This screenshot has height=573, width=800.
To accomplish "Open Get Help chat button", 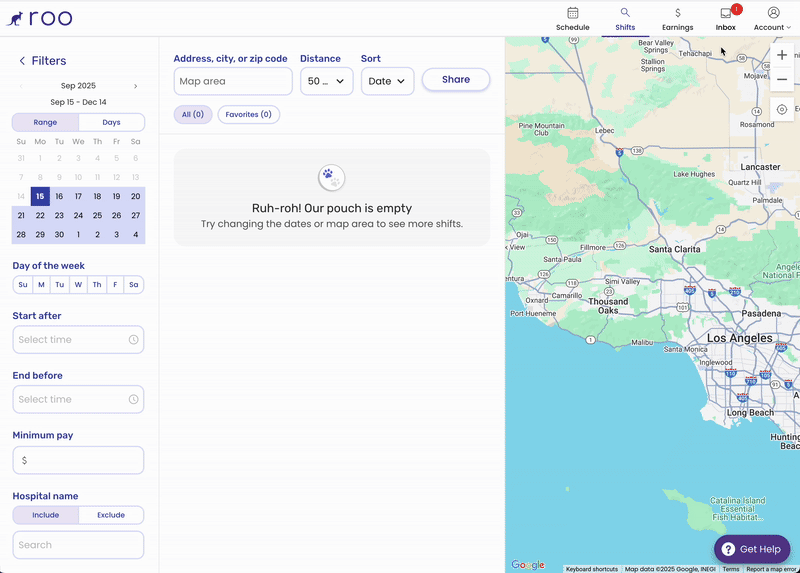I will tap(752, 549).
